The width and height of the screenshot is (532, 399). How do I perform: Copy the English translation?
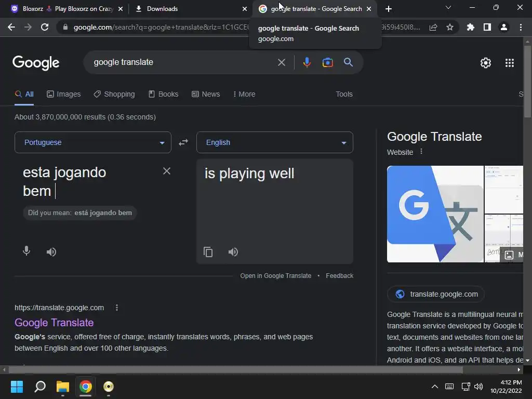(208, 252)
